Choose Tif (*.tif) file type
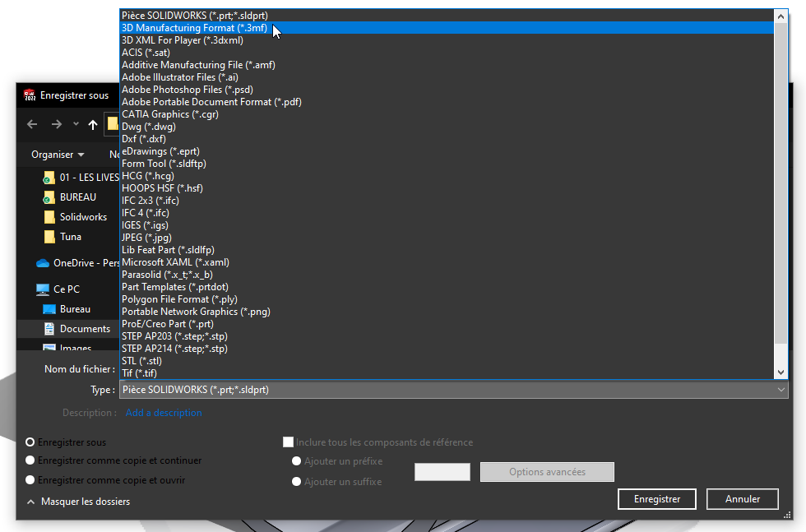 click(x=447, y=373)
